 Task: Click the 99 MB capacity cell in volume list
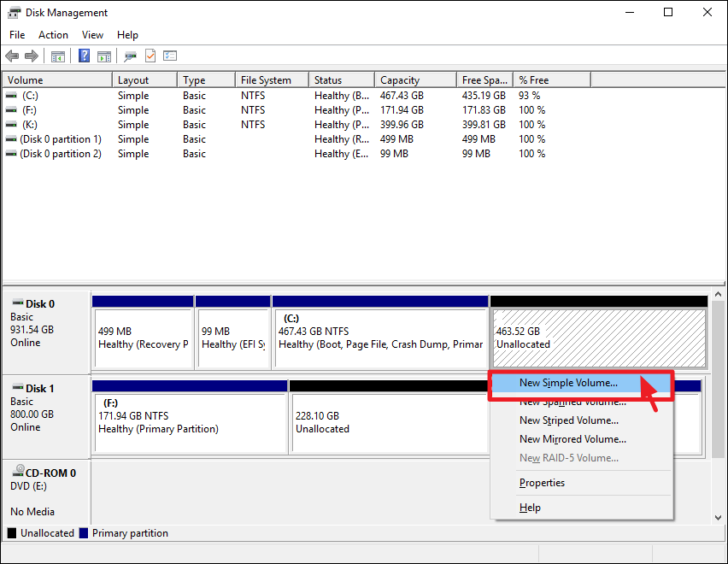click(394, 154)
